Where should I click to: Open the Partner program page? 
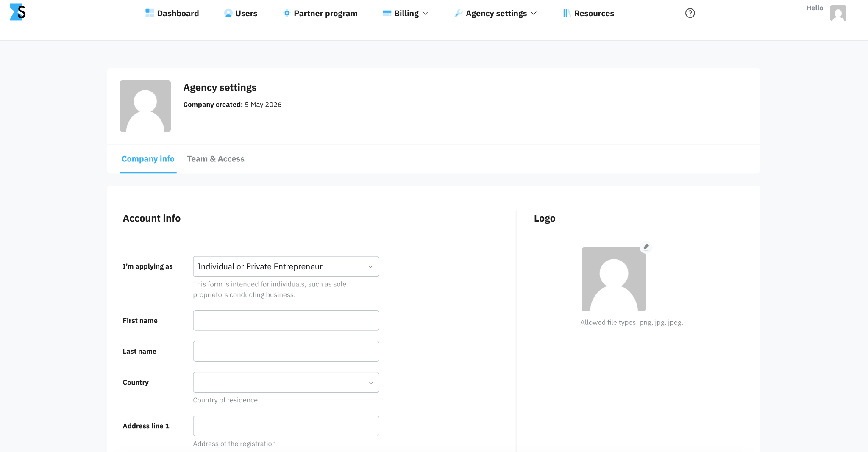point(320,13)
